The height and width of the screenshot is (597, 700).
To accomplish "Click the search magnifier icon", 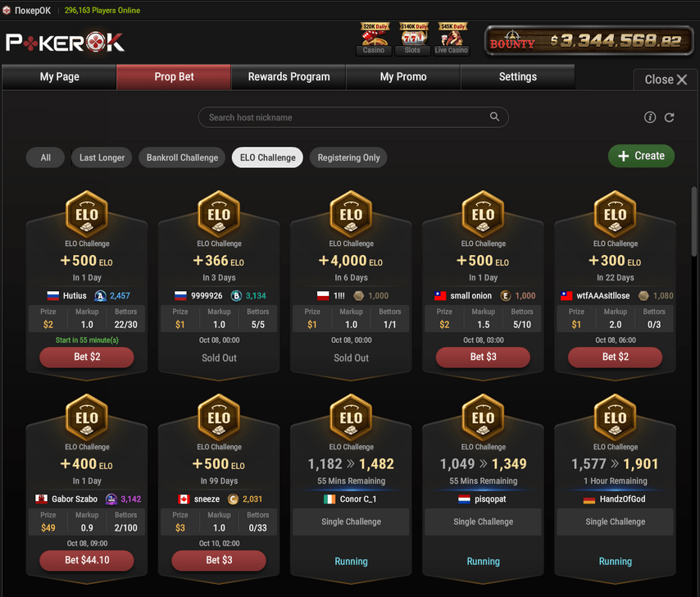I will 494,116.
